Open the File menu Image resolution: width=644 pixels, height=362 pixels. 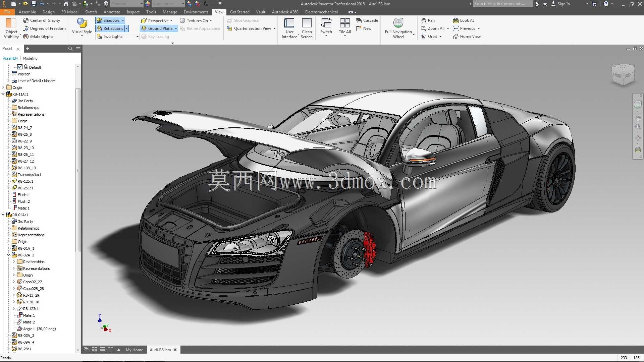7,12
